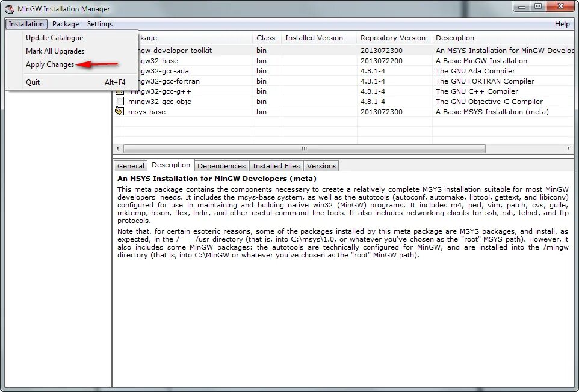Open the Dependencies tab

click(221, 166)
